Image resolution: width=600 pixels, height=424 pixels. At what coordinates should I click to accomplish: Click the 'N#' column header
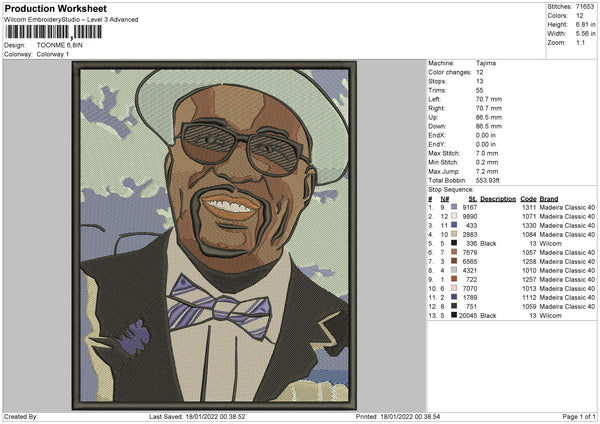[x=445, y=199]
